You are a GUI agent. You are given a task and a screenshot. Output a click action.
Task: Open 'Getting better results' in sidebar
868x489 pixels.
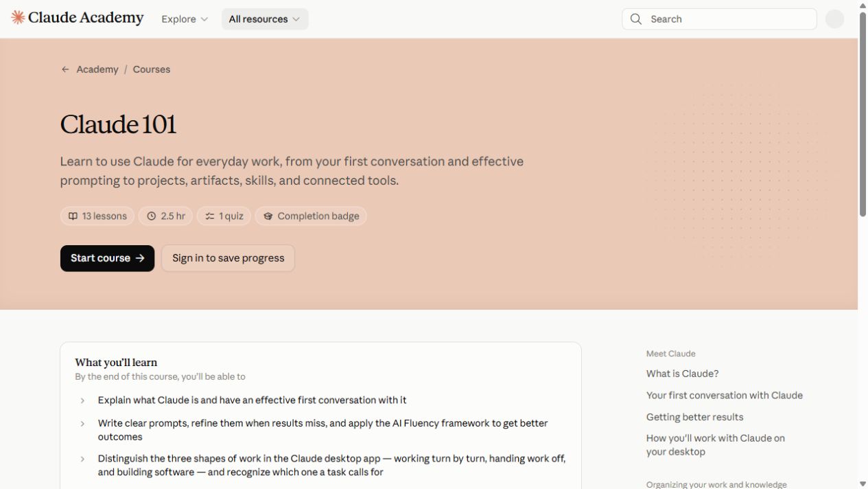694,417
